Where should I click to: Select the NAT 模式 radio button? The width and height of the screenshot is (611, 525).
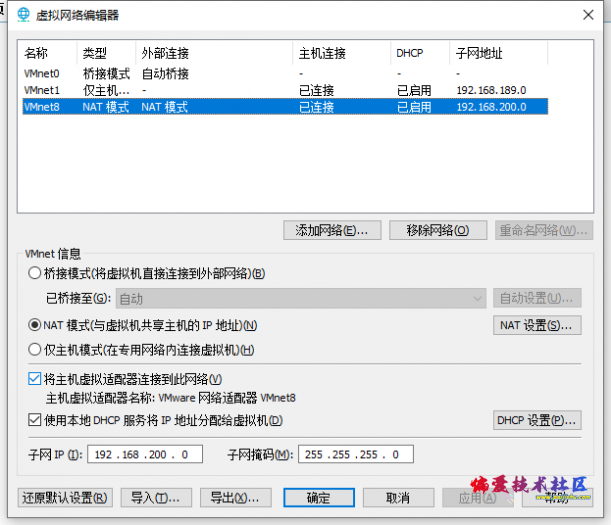pyautogui.click(x=35, y=325)
